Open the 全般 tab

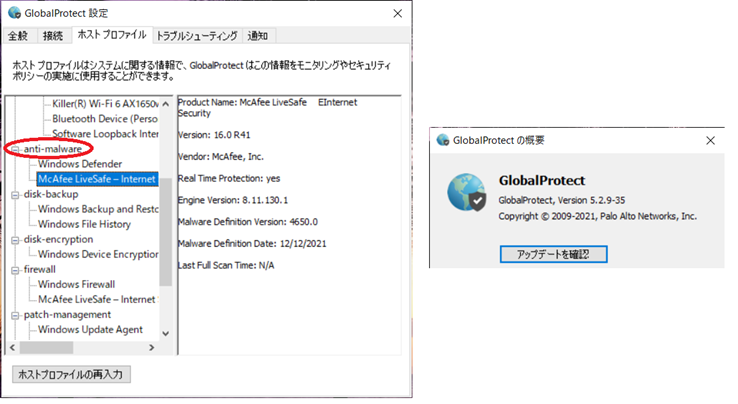click(x=18, y=36)
